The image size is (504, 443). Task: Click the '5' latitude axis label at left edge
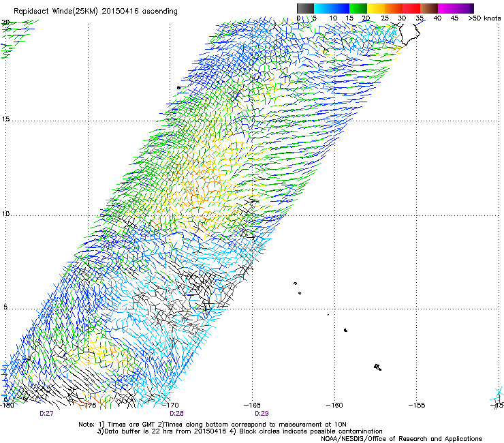coord(5,307)
